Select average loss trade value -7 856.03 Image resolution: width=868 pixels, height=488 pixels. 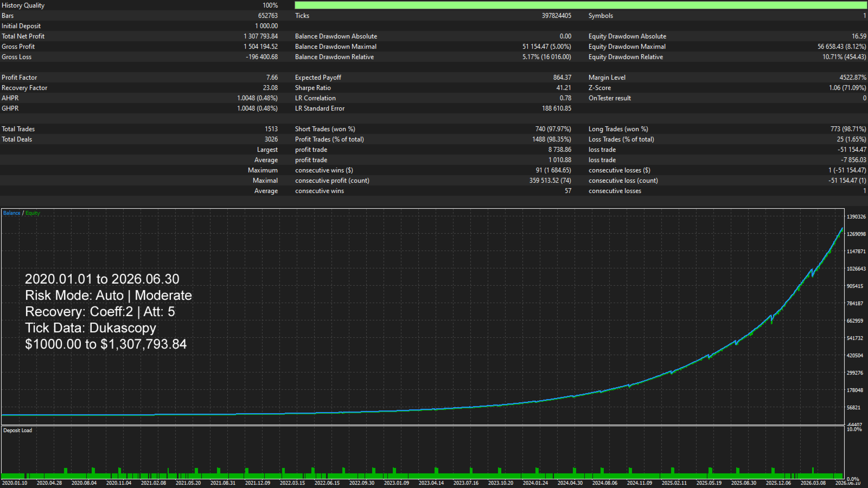click(x=853, y=160)
